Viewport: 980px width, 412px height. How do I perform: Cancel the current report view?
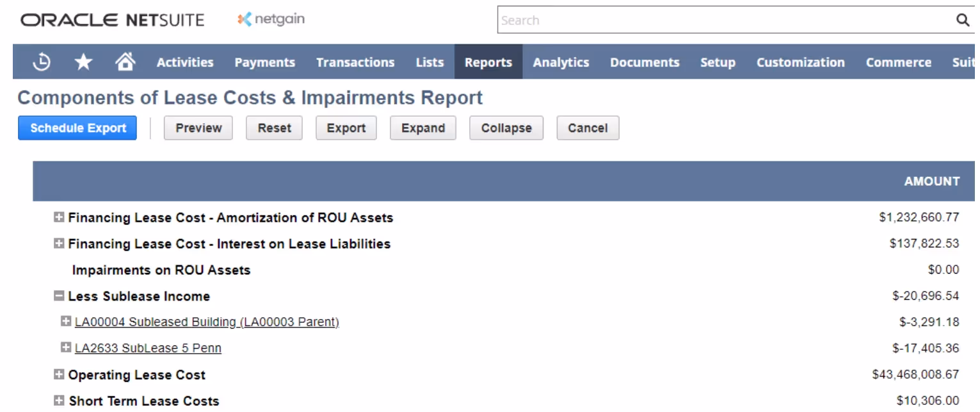click(587, 128)
